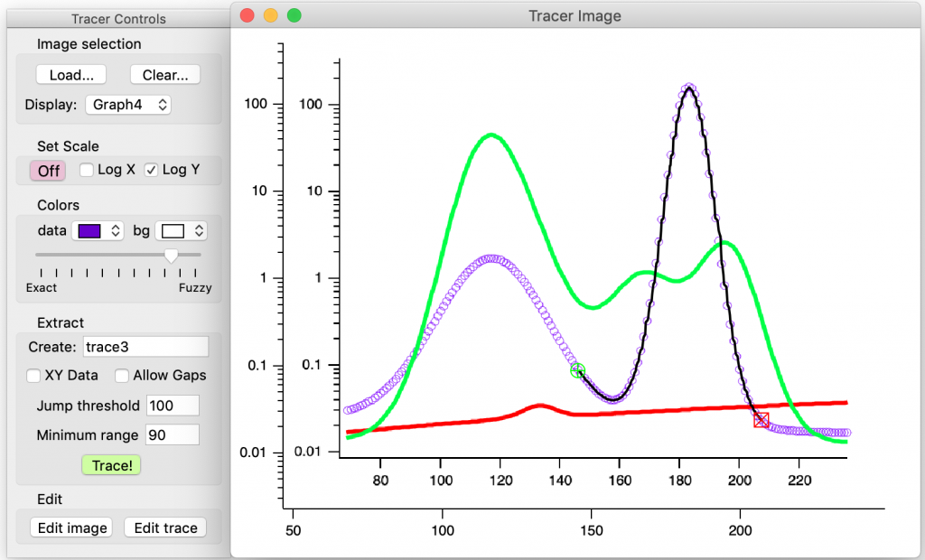
Task: Enable the Log X checkbox
Action: [87, 170]
